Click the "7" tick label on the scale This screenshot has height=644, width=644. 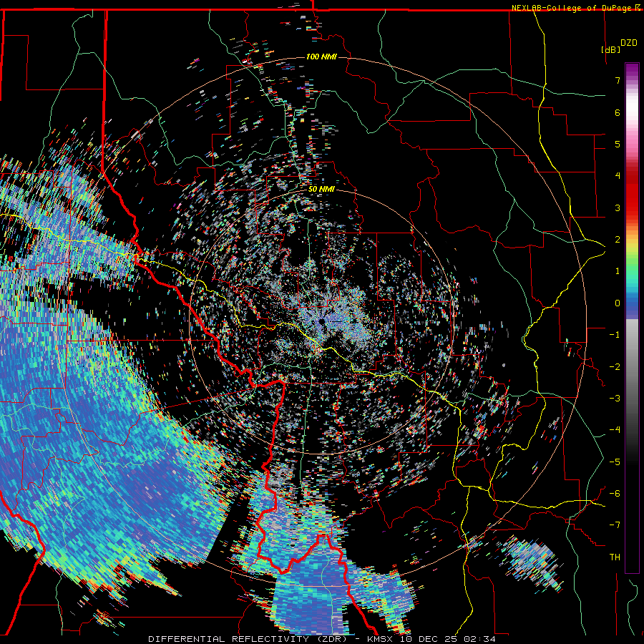(x=618, y=80)
